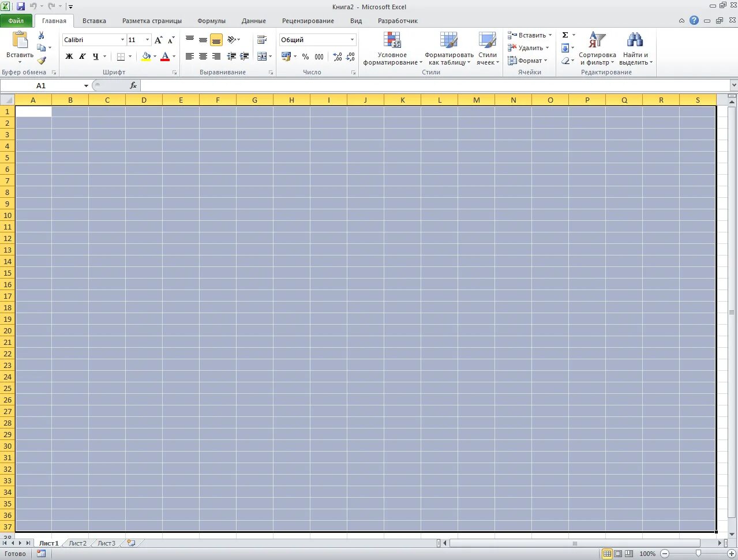738x560 pixels.
Task: Switch to the Вставка ribbon tab
Action: click(x=94, y=21)
